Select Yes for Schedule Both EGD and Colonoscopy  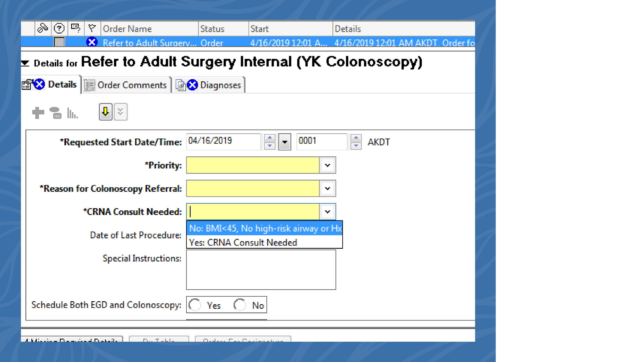coord(195,305)
